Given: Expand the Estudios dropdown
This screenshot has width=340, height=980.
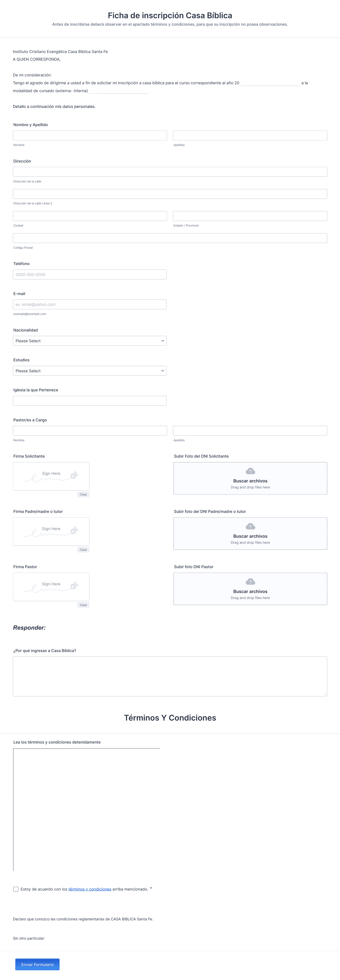Looking at the screenshot, I should pos(90,371).
